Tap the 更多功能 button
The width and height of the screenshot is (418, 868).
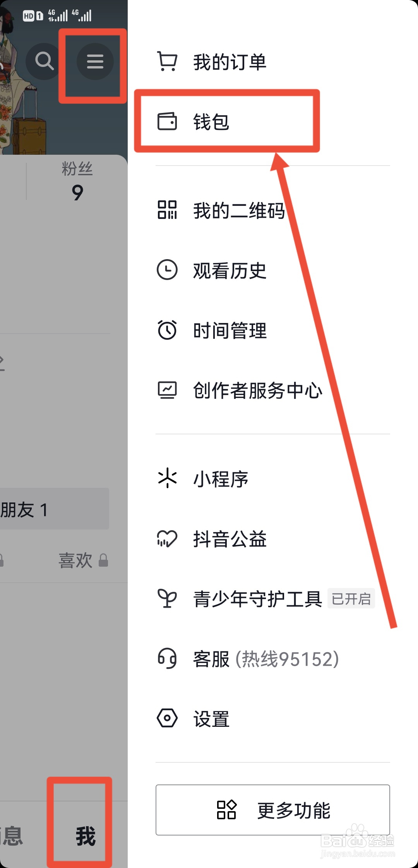(273, 810)
